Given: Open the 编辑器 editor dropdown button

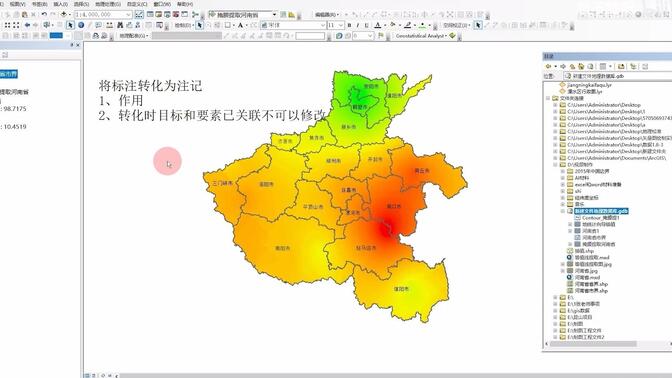Looking at the screenshot, I should 327,15.
